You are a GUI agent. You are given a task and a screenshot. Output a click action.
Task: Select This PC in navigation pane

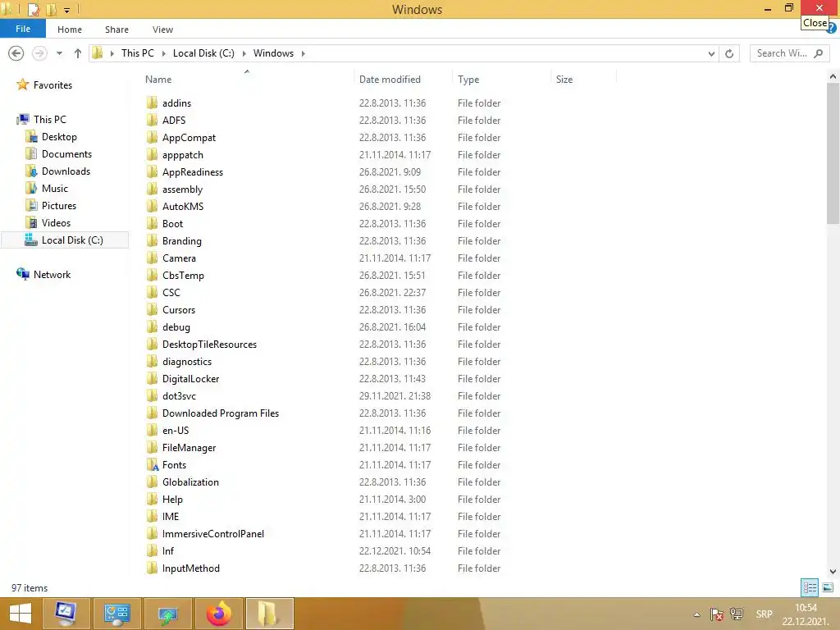coord(50,120)
